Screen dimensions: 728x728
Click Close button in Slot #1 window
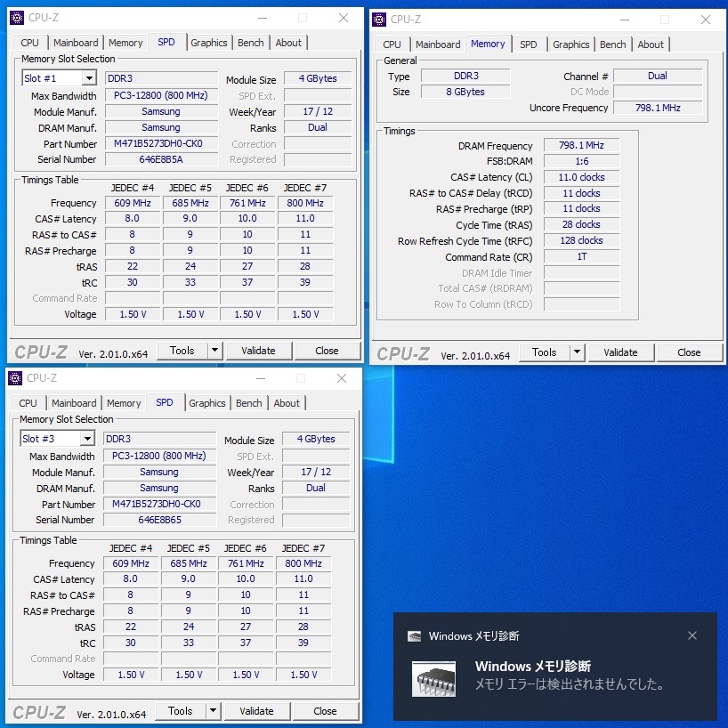pos(327,351)
